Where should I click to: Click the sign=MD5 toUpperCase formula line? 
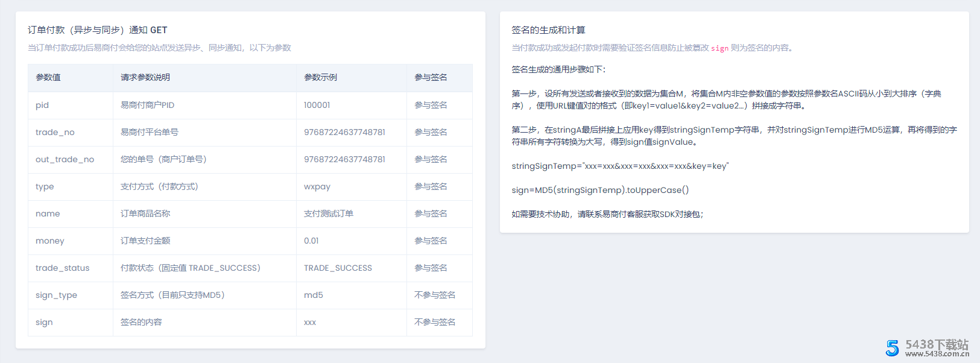coord(600,190)
